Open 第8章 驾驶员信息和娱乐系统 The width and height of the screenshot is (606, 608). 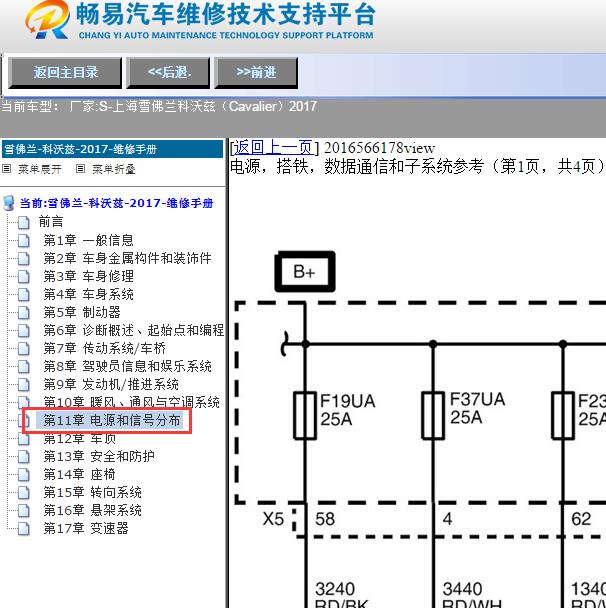pos(128,366)
